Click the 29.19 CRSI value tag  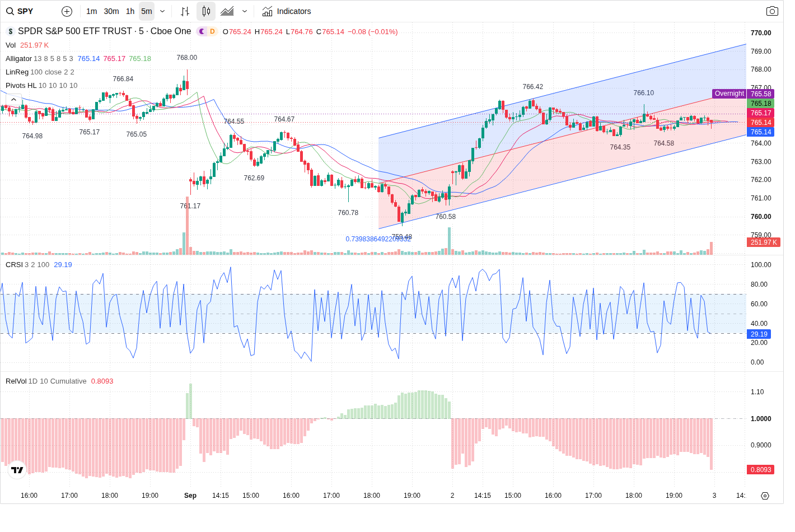[759, 334]
